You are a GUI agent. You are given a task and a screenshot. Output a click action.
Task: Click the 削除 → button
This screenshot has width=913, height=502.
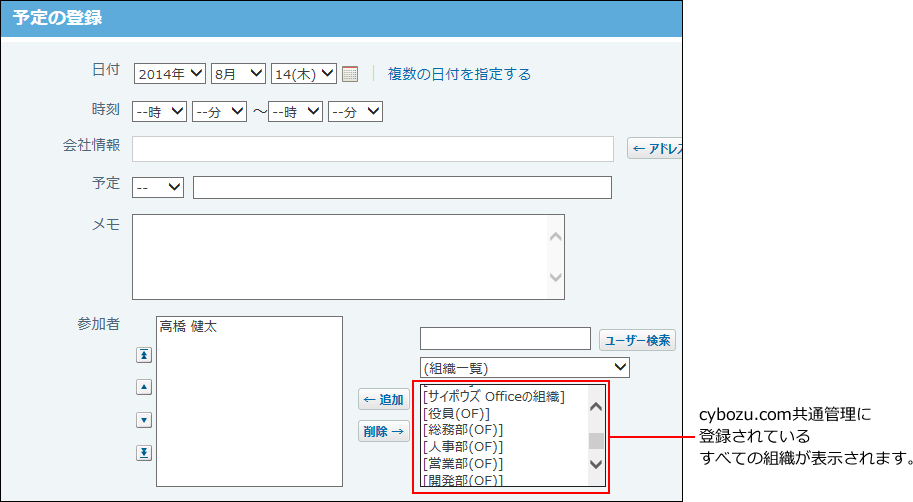384,432
